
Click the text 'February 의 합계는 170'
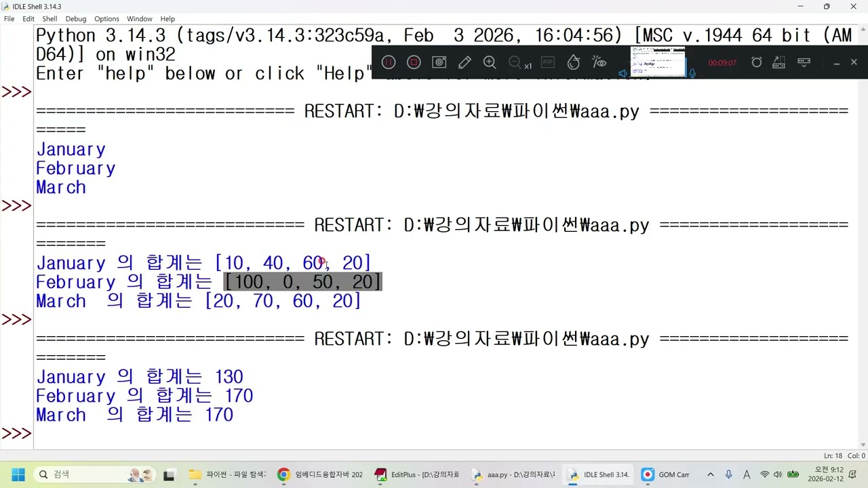click(x=144, y=396)
